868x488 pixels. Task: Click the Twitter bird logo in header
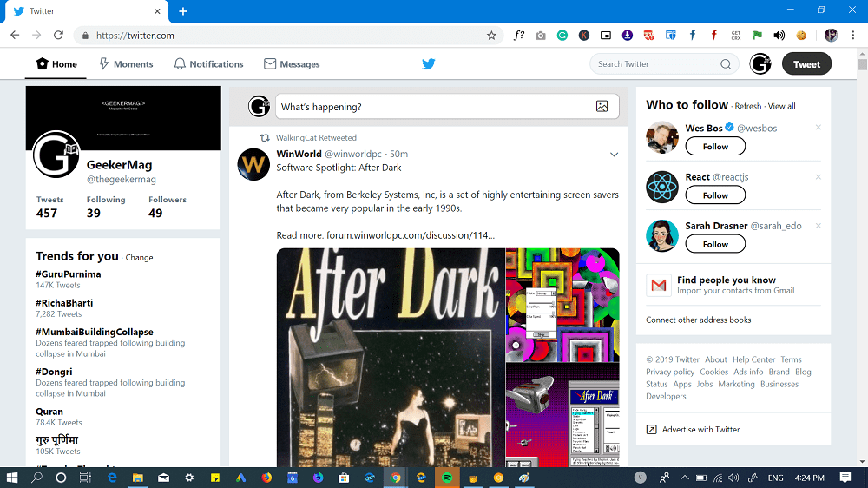(428, 63)
